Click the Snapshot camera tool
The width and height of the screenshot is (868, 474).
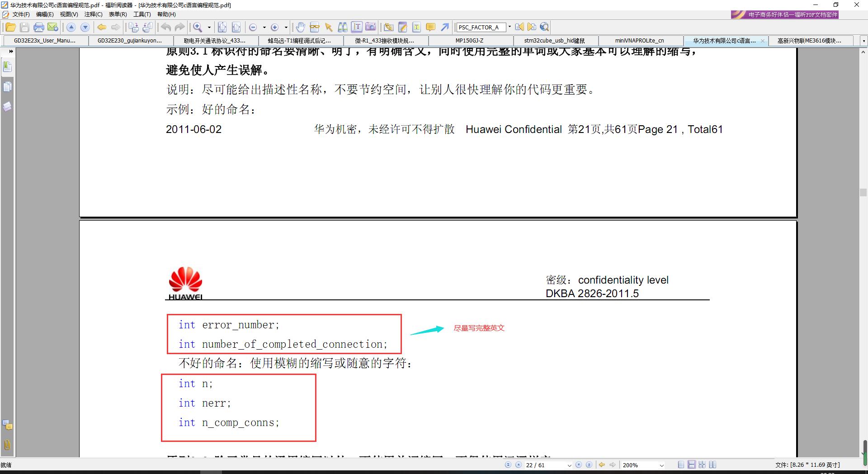[x=371, y=27]
